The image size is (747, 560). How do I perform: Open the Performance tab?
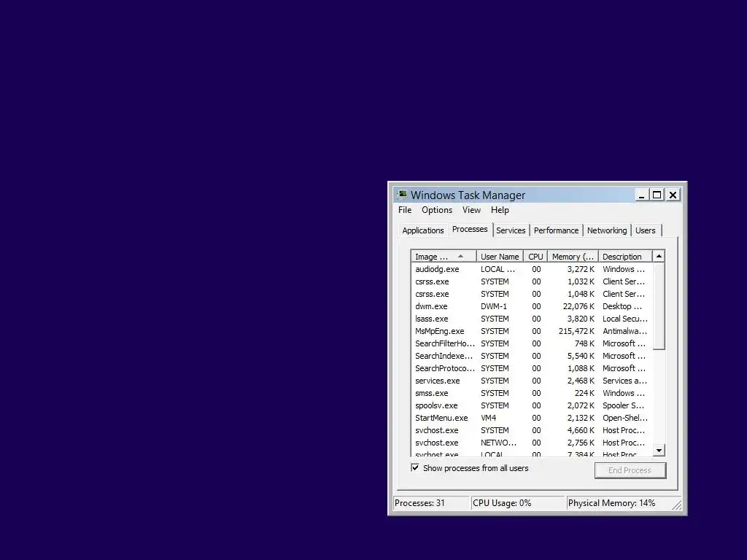coord(556,230)
